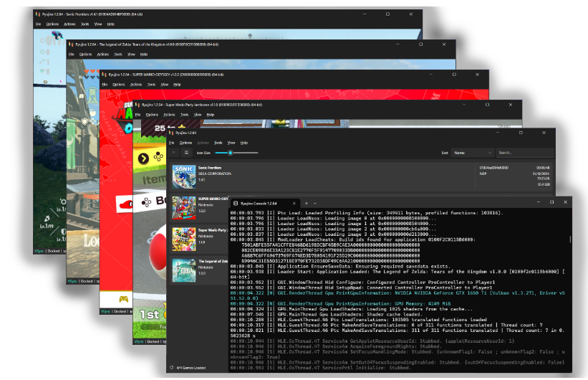
Task: Open the View menu in the Sonic Frontiers window
Action: 97,24
